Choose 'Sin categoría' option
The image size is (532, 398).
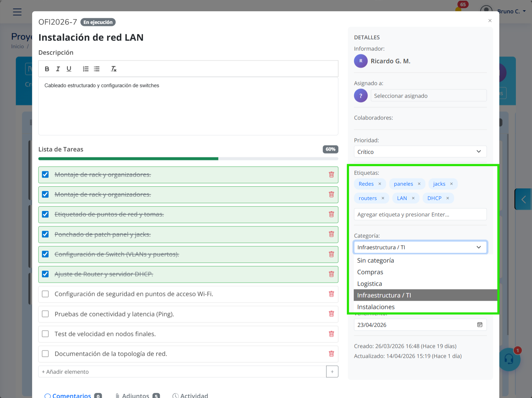[375, 260]
